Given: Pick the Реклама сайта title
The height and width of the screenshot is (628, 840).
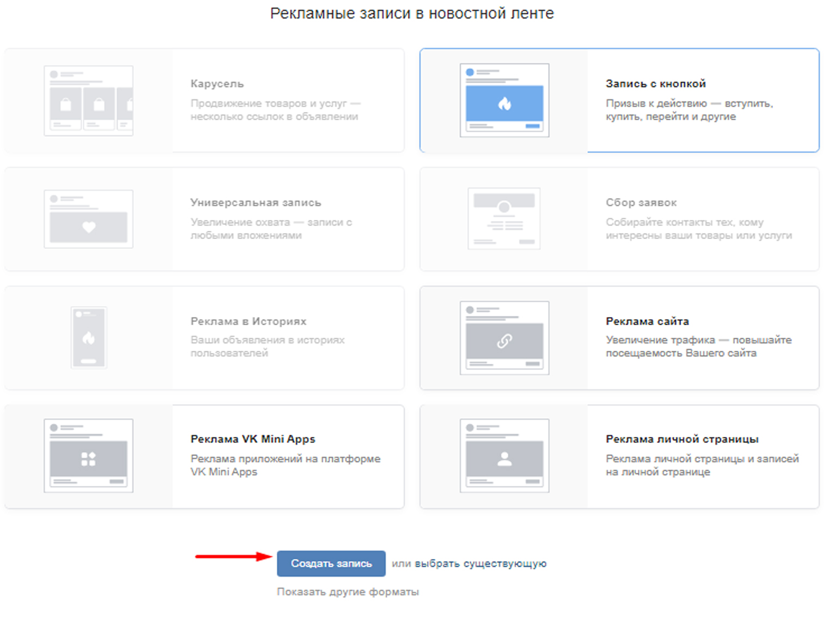Looking at the screenshot, I should coord(647,321).
